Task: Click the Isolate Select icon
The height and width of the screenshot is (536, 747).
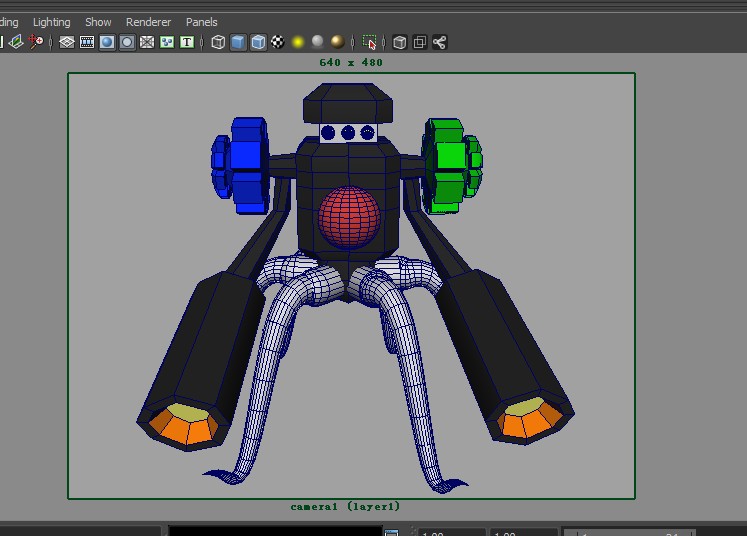Action: (x=369, y=42)
